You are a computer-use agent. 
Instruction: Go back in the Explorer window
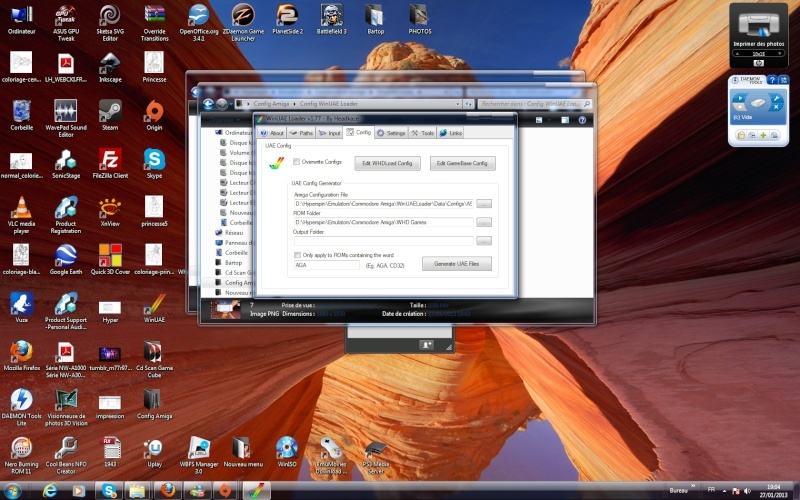(x=208, y=104)
